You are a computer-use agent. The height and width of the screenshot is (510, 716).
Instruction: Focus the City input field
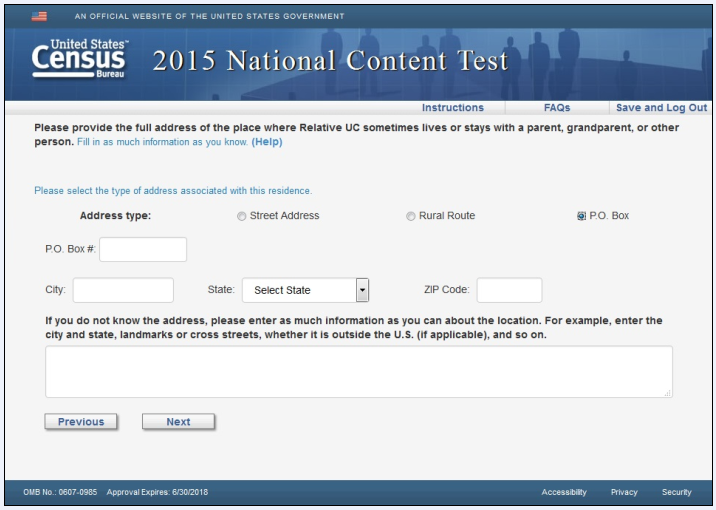[x=123, y=290]
